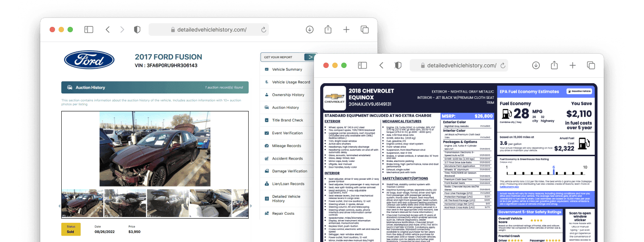Click the large Ford Fusion auction photo
The width and height of the screenshot is (644, 242).
155,149
